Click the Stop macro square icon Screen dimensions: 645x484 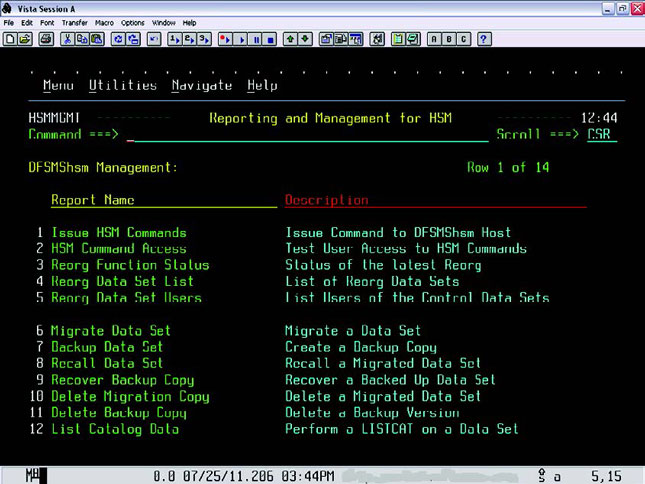270,39
